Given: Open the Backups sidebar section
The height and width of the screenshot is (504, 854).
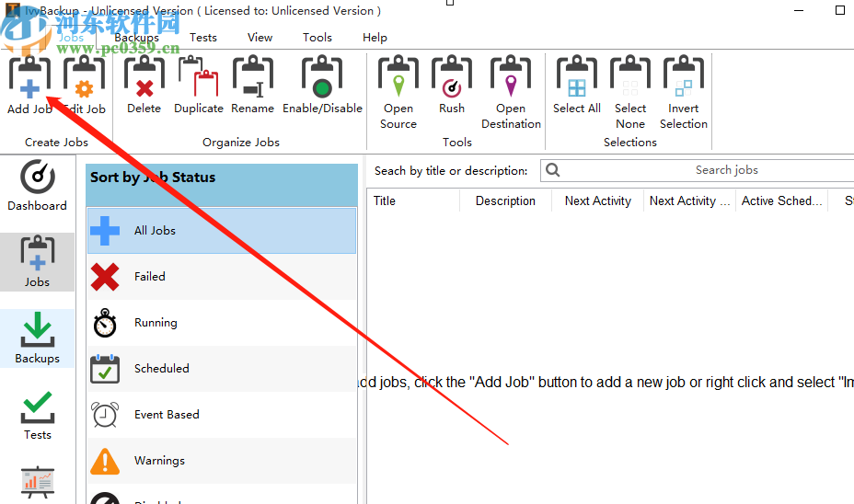Looking at the screenshot, I should tap(37, 338).
